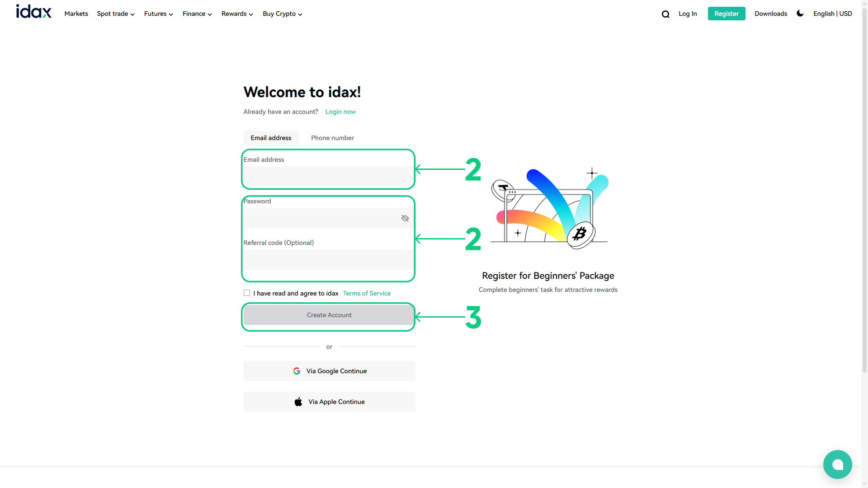868x488 pixels.
Task: Click the idax logo
Action: (33, 12)
